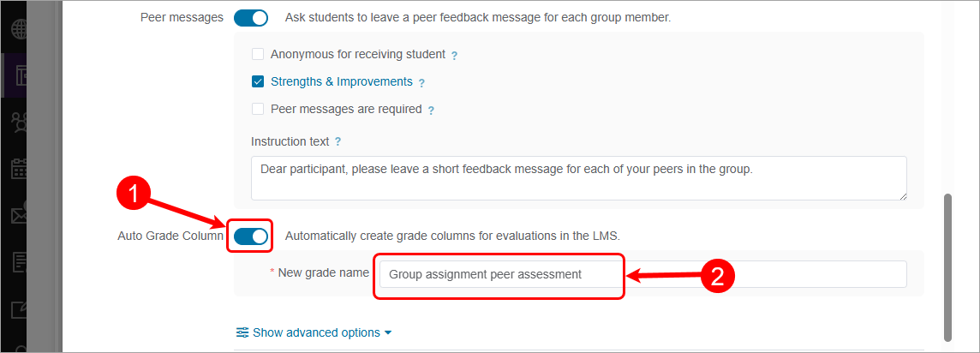Click help icon beside Peer messages are required

click(x=431, y=111)
